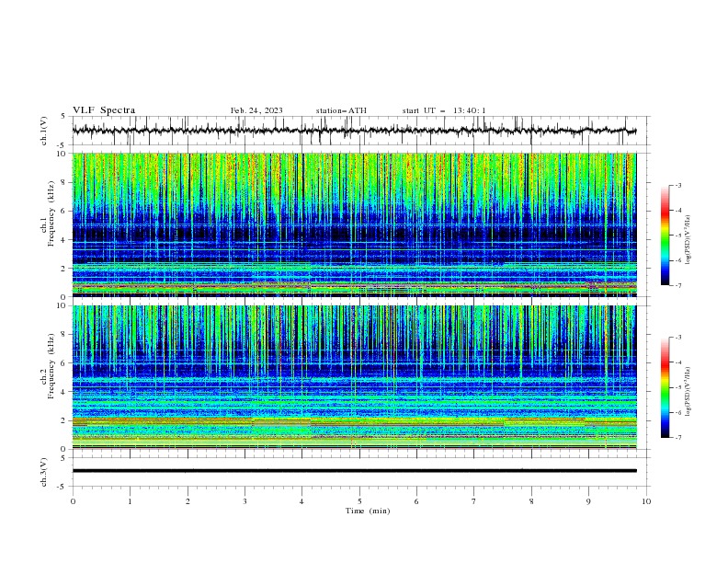Image resolution: width=728 pixels, height=563 pixels.
Task: Click the 'Time (min)' axis title
Action: [368, 511]
